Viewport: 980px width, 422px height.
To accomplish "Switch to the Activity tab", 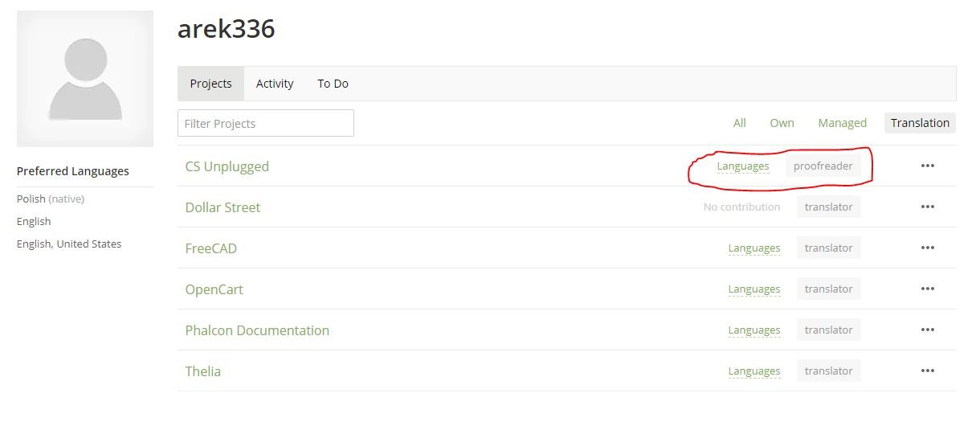I will pos(275,84).
